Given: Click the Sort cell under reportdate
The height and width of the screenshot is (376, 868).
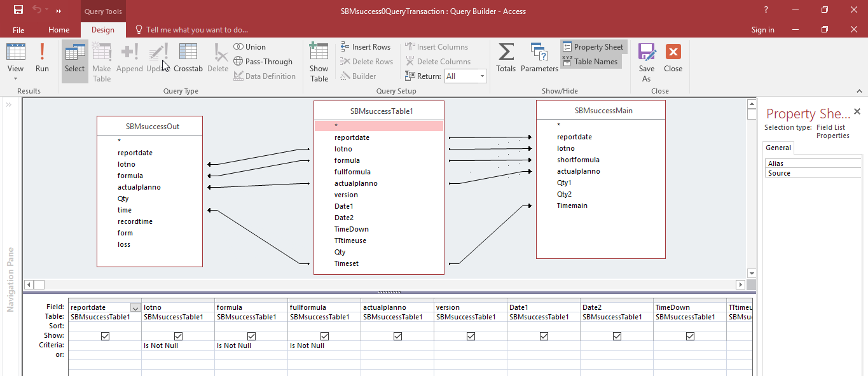Looking at the screenshot, I should [x=105, y=326].
